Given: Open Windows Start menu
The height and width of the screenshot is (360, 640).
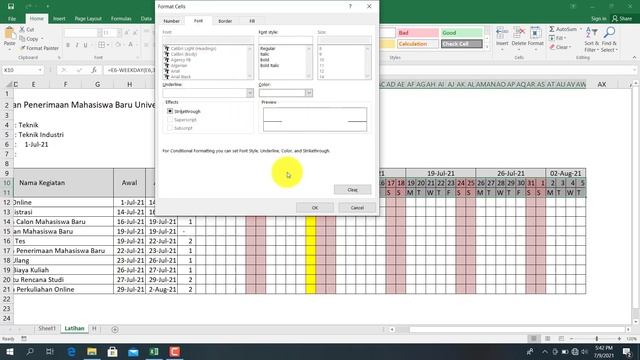Looking at the screenshot, I should [10, 352].
